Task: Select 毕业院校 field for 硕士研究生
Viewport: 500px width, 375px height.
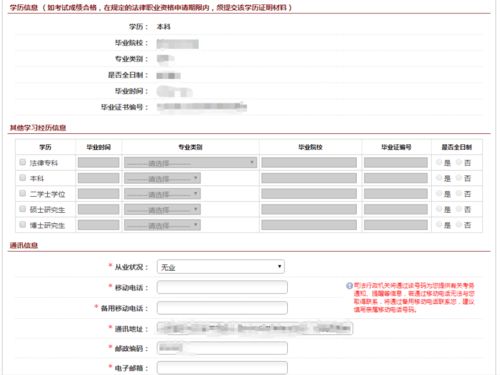Action: tap(309, 210)
